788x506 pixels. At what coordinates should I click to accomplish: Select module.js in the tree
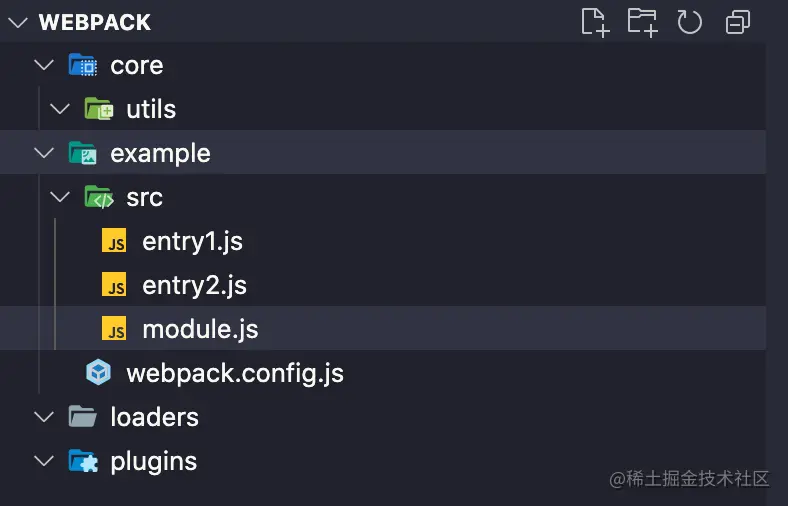[200, 329]
